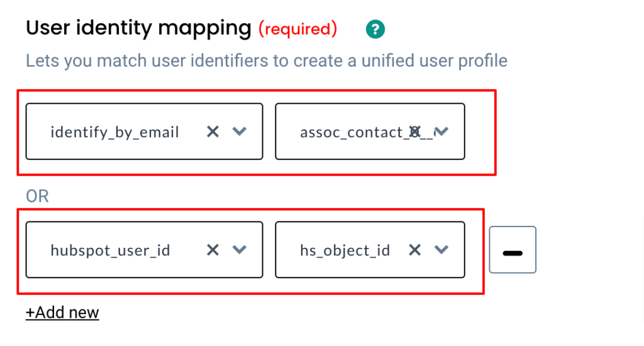644x346 pixels.
Task: Expand the hs_object_id dropdown chevron
Action: point(441,250)
